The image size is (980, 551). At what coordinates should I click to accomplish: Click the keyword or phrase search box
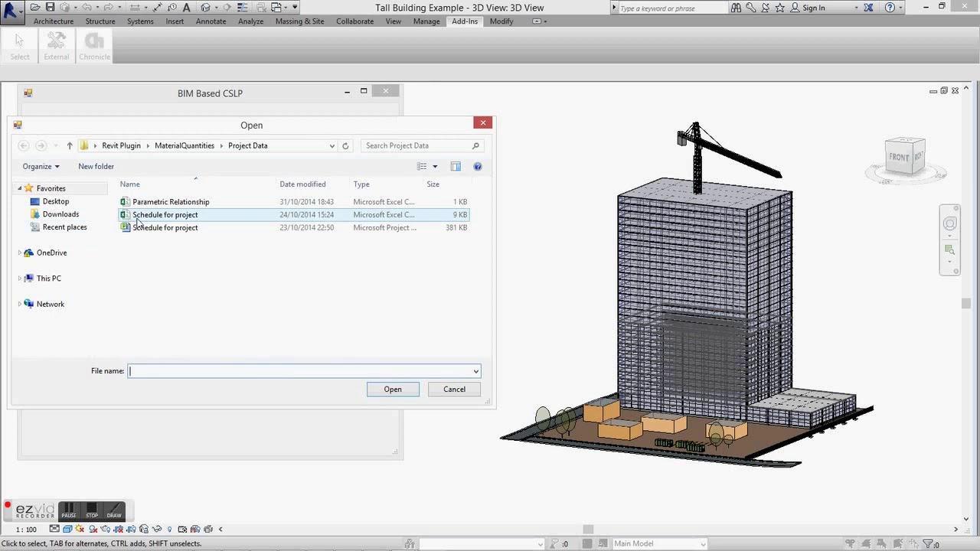(x=670, y=8)
